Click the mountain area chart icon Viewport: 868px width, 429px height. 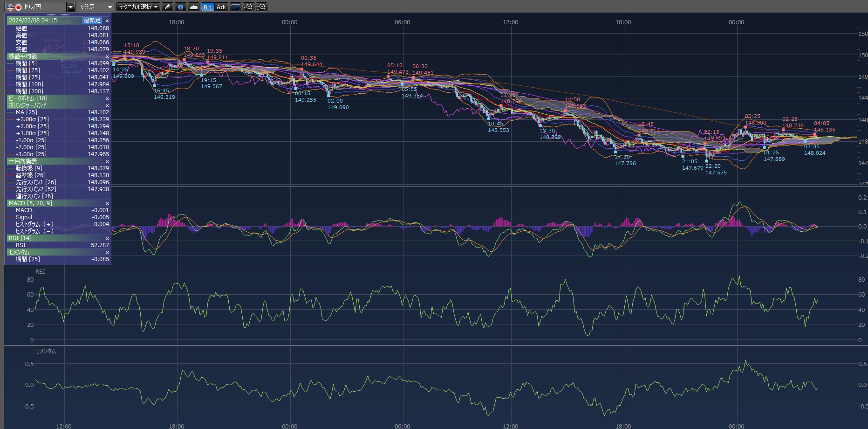click(194, 7)
